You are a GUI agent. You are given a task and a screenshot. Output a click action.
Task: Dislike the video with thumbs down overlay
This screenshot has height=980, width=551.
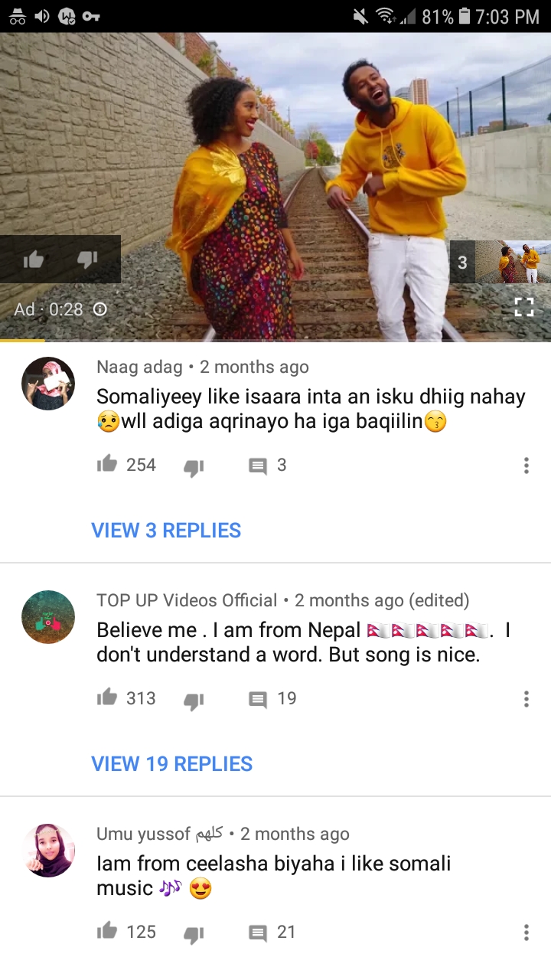(87, 260)
